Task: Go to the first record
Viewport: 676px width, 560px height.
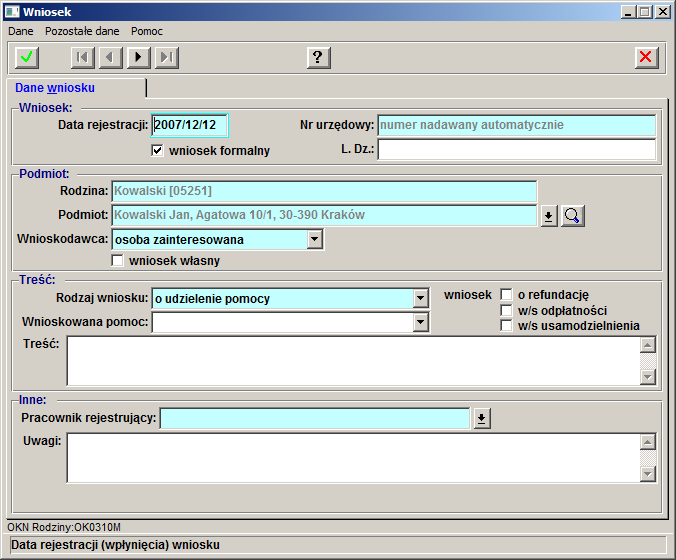Action: 83,57
